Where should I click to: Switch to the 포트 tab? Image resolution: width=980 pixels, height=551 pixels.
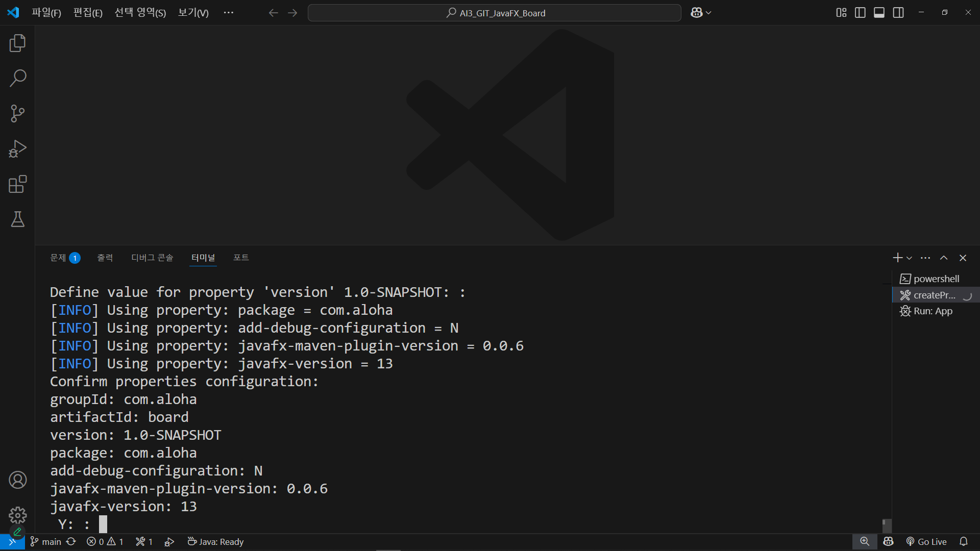tap(241, 258)
